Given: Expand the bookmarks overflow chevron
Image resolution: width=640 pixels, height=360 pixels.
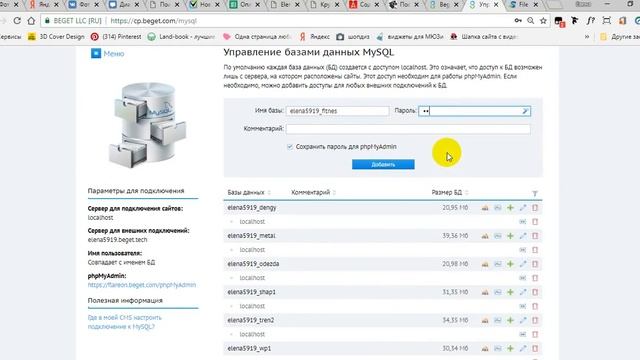Looking at the screenshot, I should (587, 37).
